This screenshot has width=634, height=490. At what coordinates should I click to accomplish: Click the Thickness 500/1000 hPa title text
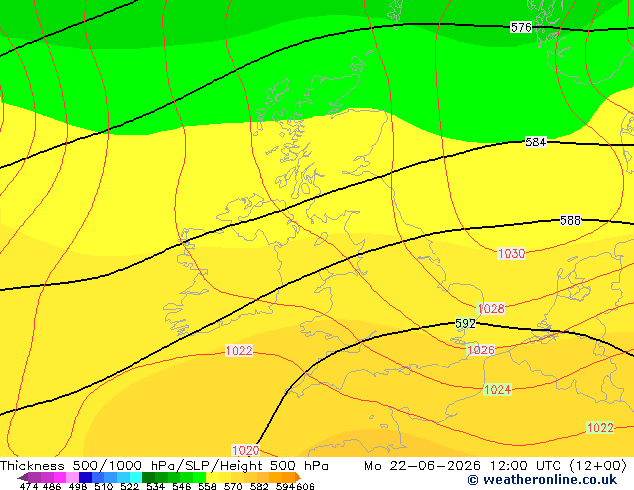coord(88,466)
